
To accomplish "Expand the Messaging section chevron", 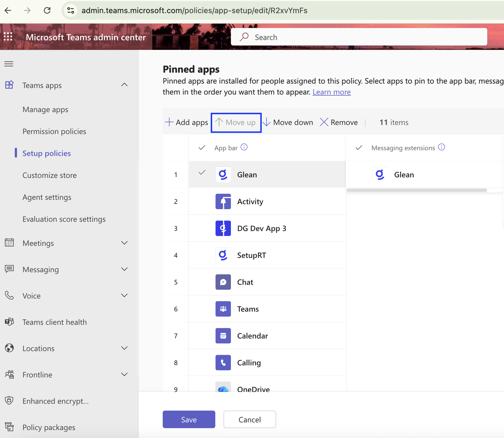I will (124, 269).
